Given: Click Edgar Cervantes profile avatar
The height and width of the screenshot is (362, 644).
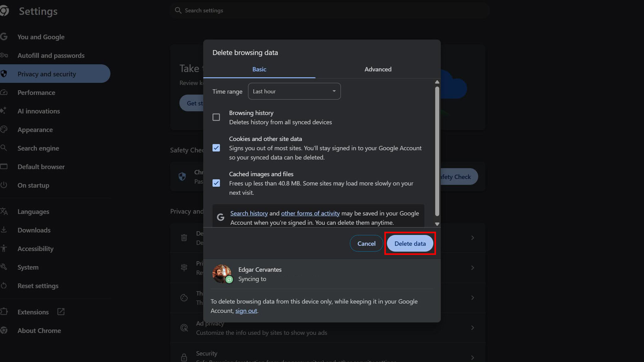Looking at the screenshot, I should click(222, 274).
